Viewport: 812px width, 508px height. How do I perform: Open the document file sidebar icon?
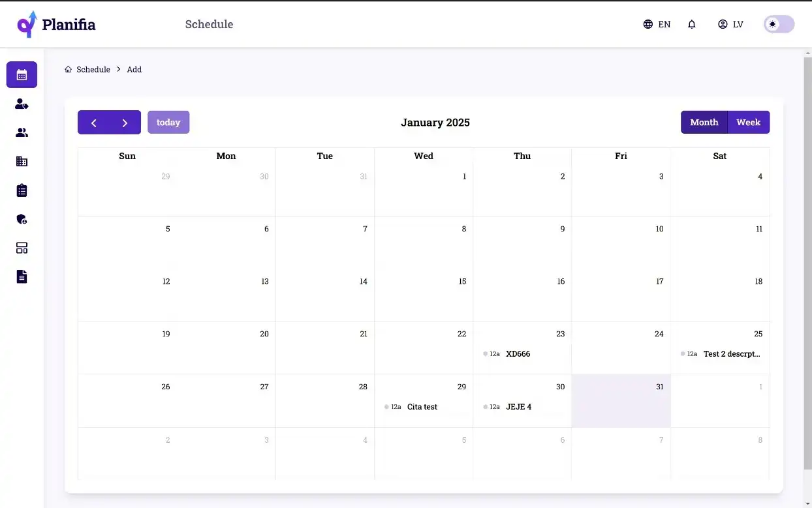(x=22, y=276)
